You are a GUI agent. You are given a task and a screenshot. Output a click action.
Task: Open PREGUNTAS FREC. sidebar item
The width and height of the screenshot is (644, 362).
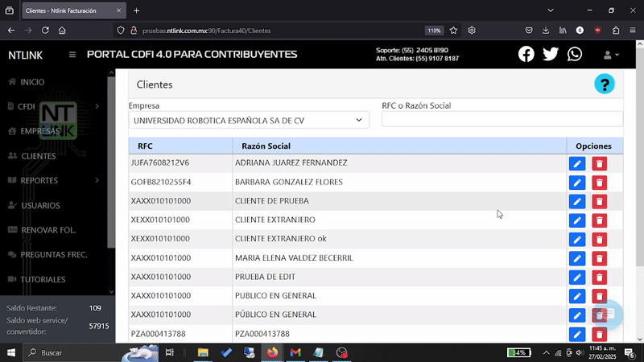(x=47, y=254)
